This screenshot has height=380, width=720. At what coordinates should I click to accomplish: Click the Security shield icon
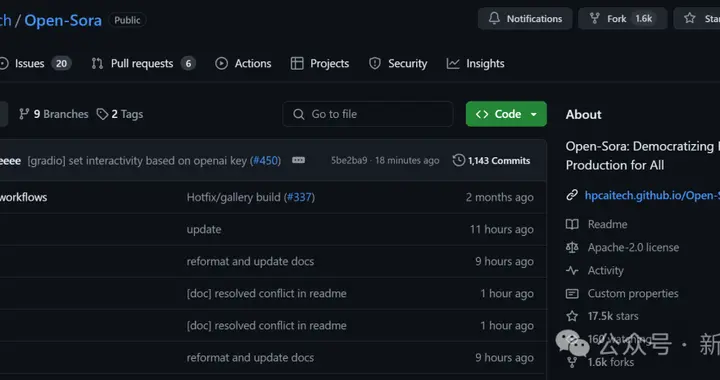375,63
